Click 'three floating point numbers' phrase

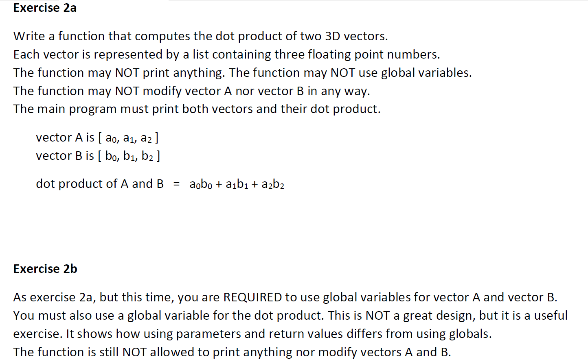point(357,54)
